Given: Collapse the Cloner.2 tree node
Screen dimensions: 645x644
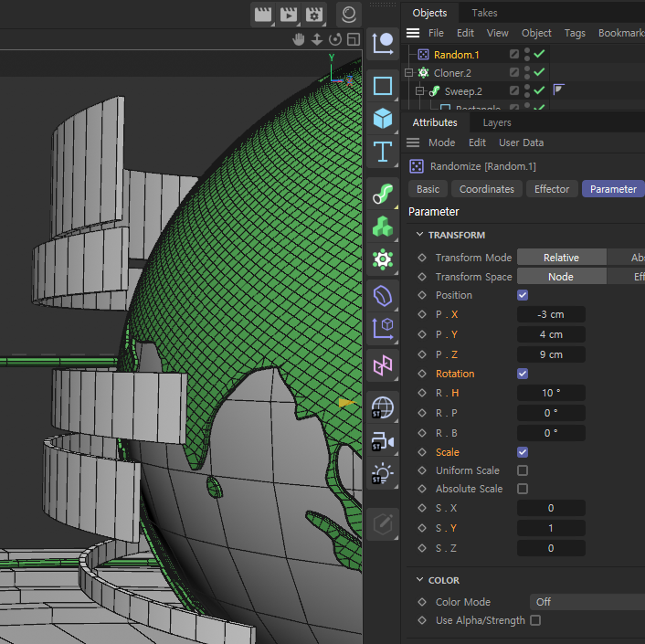Looking at the screenshot, I should [408, 73].
